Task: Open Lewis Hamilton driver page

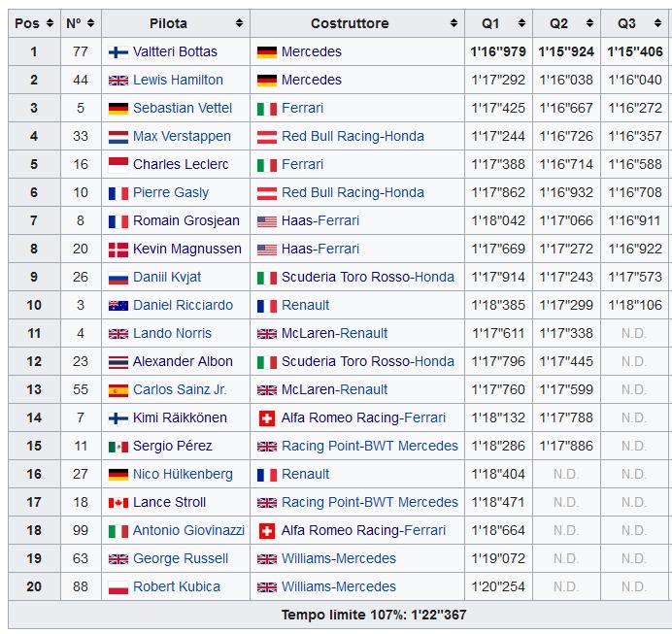Action: point(178,81)
